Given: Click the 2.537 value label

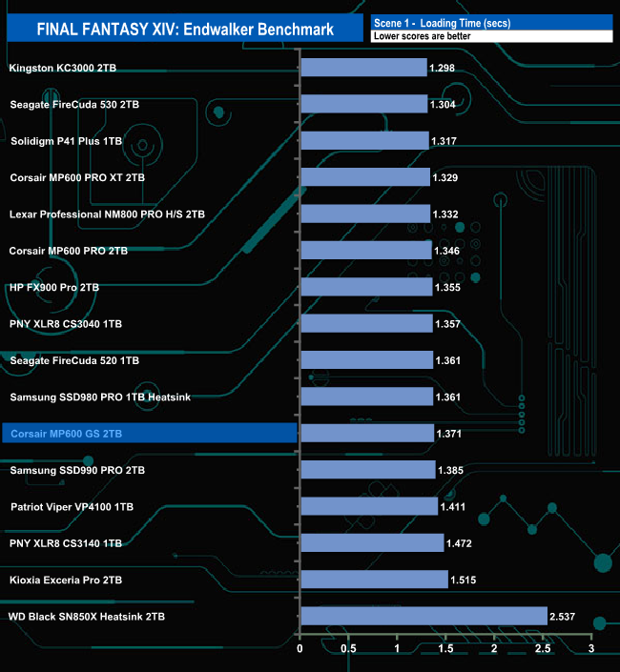Looking at the screenshot, I should click(x=563, y=617).
